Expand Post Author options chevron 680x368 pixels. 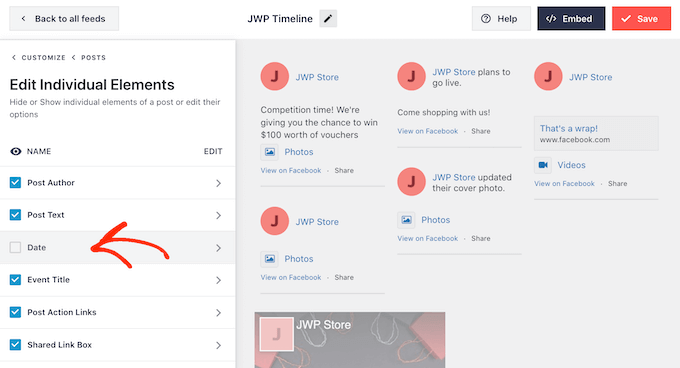coord(219,183)
